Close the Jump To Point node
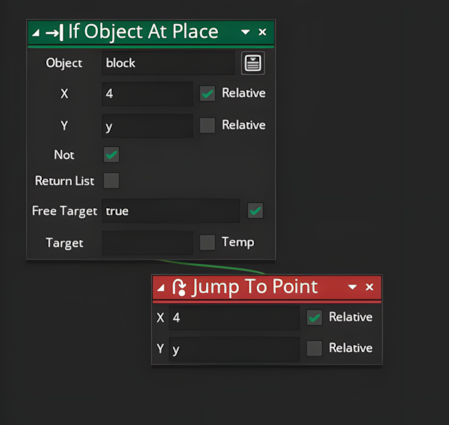 point(369,287)
